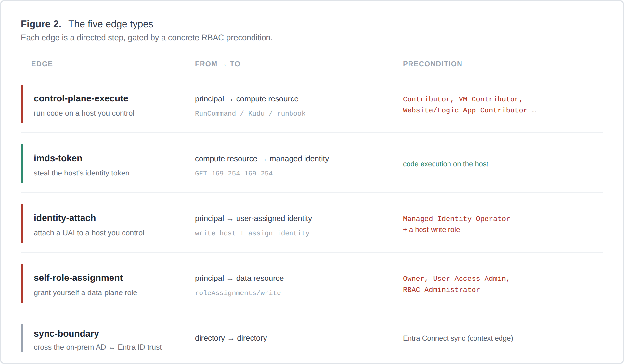The height and width of the screenshot is (364, 624).
Task: Click the EDGE column header
Action: pyautogui.click(x=42, y=64)
